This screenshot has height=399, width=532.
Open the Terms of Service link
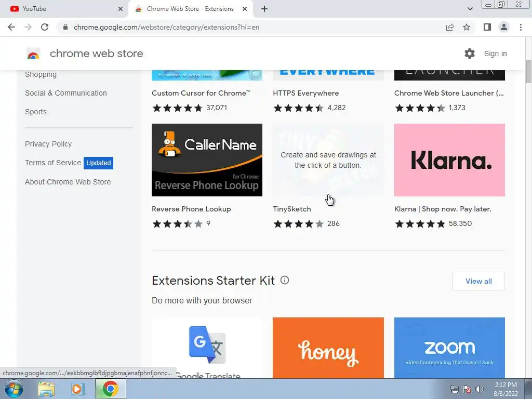(53, 163)
